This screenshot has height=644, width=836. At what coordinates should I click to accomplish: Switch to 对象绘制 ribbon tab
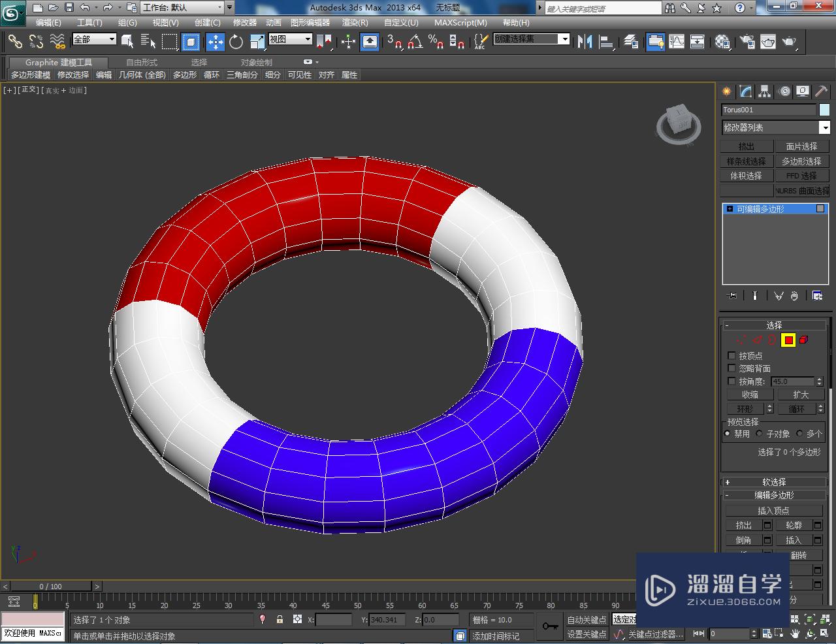coord(257,62)
